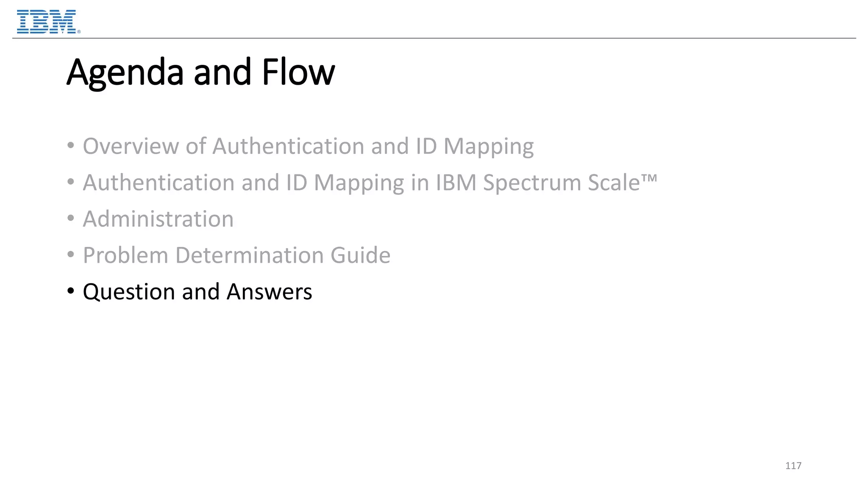Click the slide page number 117
Screen dimensions: 868x488
(793, 466)
